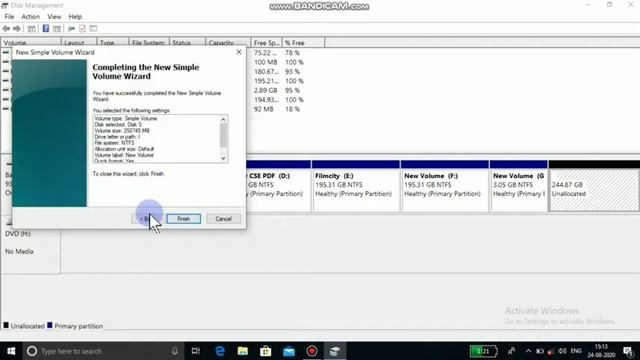
Task: Click the Disk Management taskbar icon
Action: tap(335, 351)
